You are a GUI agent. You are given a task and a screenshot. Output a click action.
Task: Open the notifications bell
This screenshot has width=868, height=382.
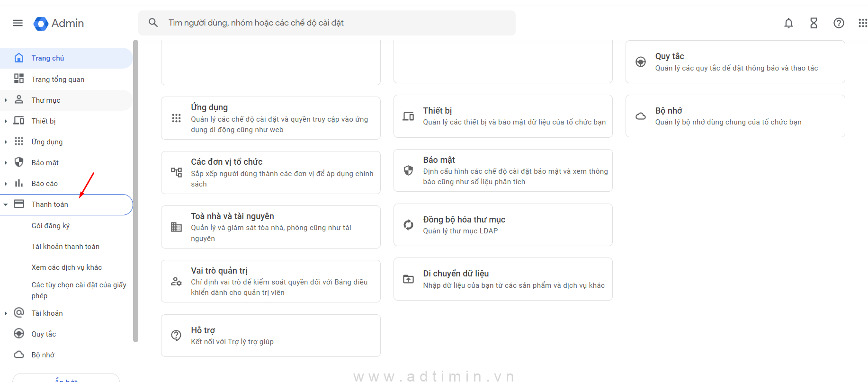pos(788,23)
